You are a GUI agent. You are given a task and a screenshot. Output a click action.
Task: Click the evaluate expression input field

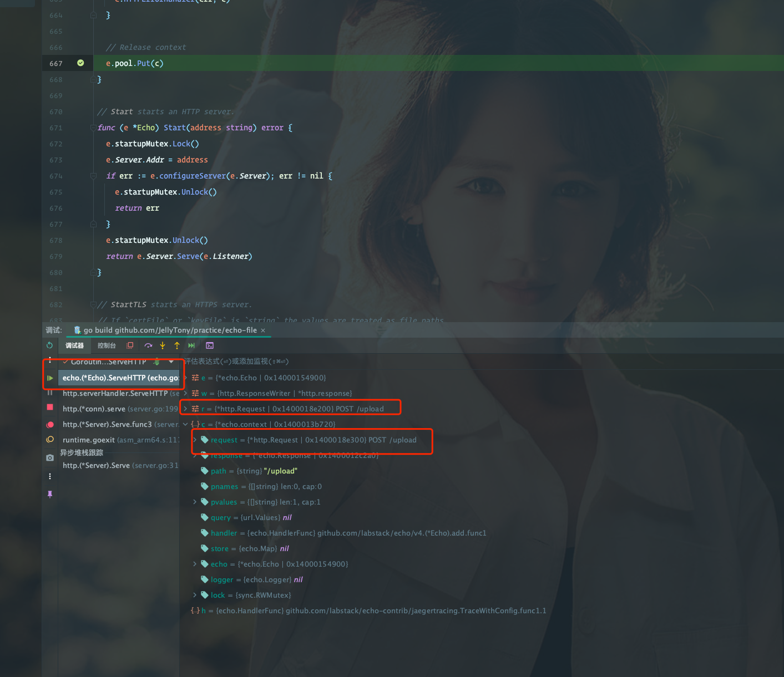[482, 362]
